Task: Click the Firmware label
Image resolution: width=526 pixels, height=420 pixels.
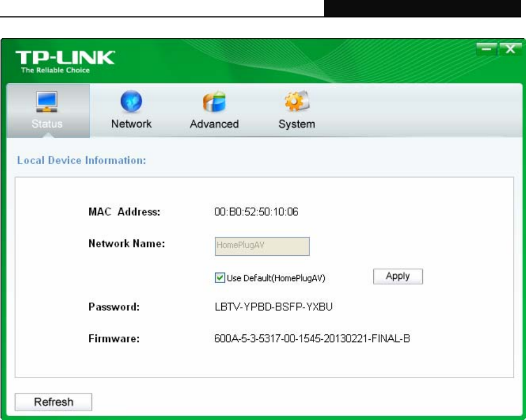Action: tap(114, 338)
